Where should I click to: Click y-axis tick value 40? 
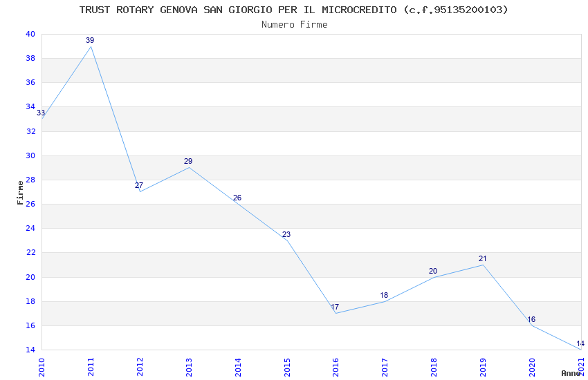click(x=30, y=34)
